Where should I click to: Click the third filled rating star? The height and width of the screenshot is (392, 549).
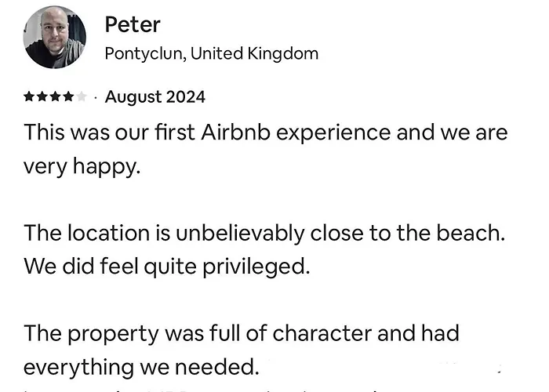point(55,96)
